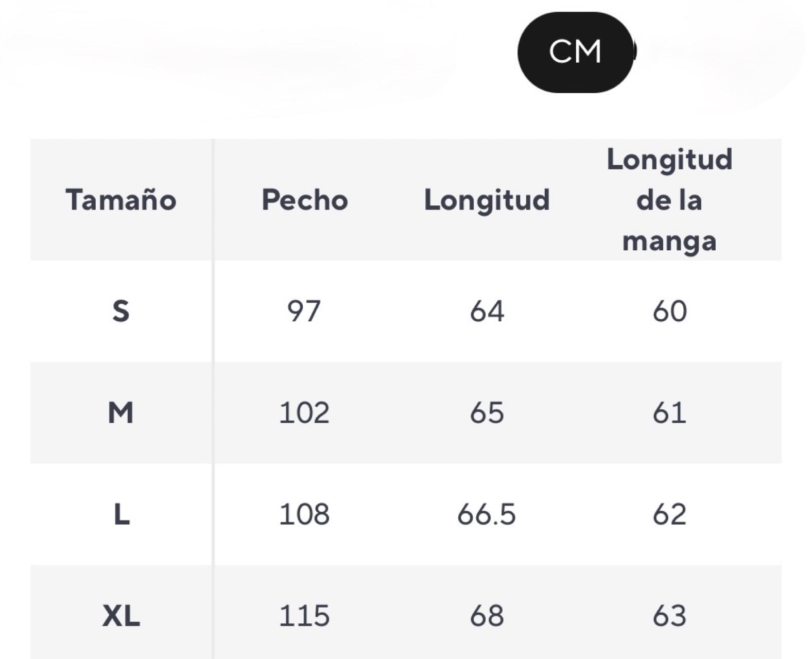The height and width of the screenshot is (659, 812).
Task: Click the length value 64
Action: pyautogui.click(x=487, y=311)
